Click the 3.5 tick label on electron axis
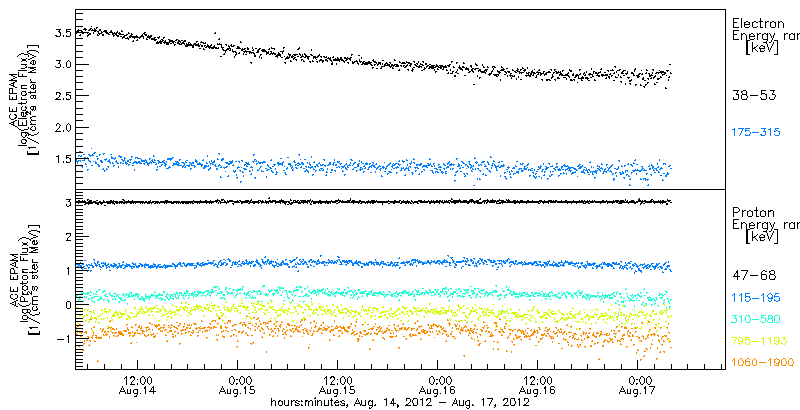This screenshot has width=800, height=410. 62,33
